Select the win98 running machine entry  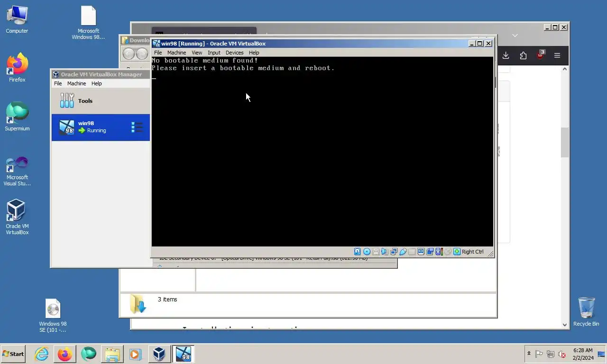pyautogui.click(x=101, y=127)
